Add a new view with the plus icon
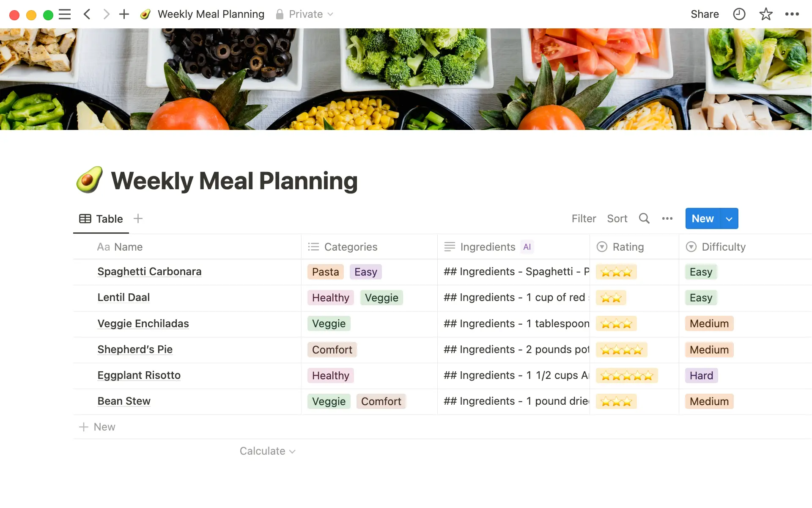The height and width of the screenshot is (508, 812). pyautogui.click(x=138, y=218)
